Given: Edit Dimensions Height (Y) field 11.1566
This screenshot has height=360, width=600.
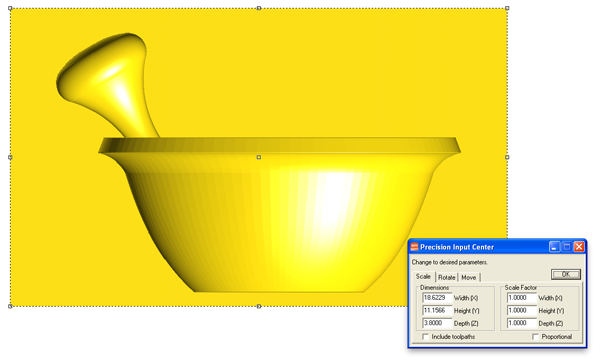Looking at the screenshot, I should coord(437,310).
